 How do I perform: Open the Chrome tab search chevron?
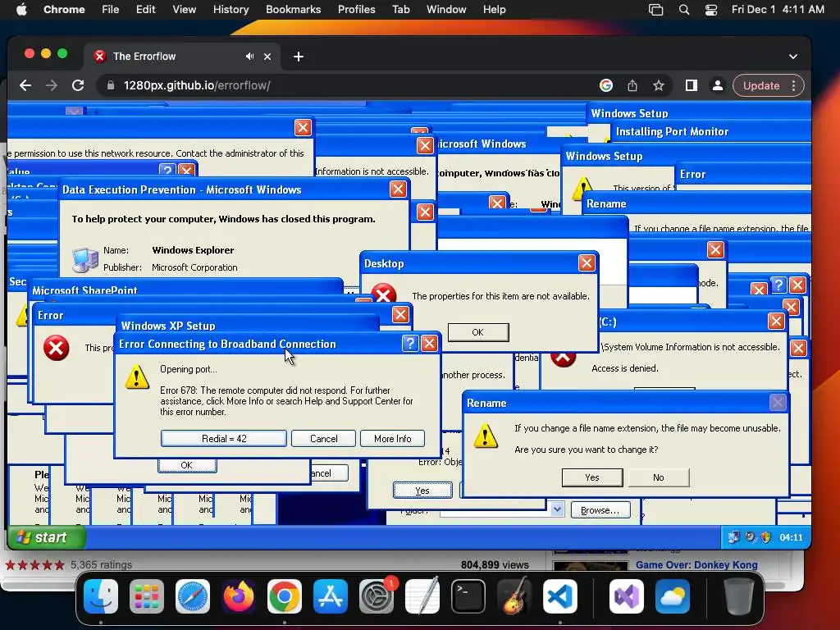793,57
